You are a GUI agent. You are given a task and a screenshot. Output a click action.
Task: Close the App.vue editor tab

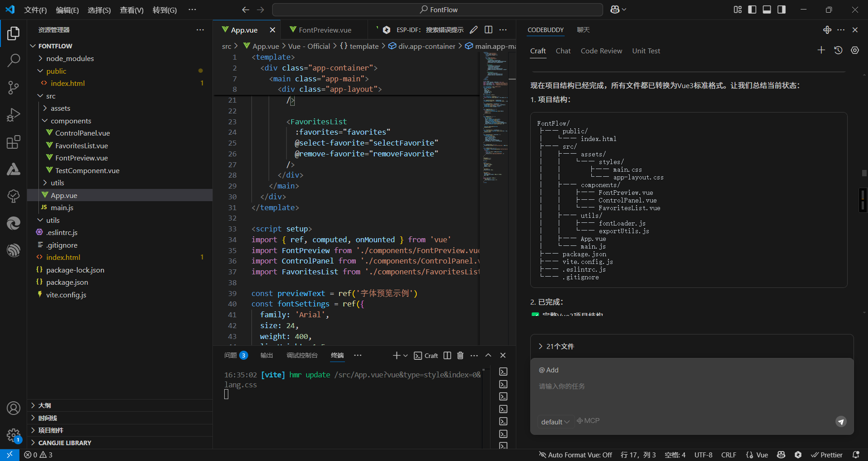(x=272, y=30)
